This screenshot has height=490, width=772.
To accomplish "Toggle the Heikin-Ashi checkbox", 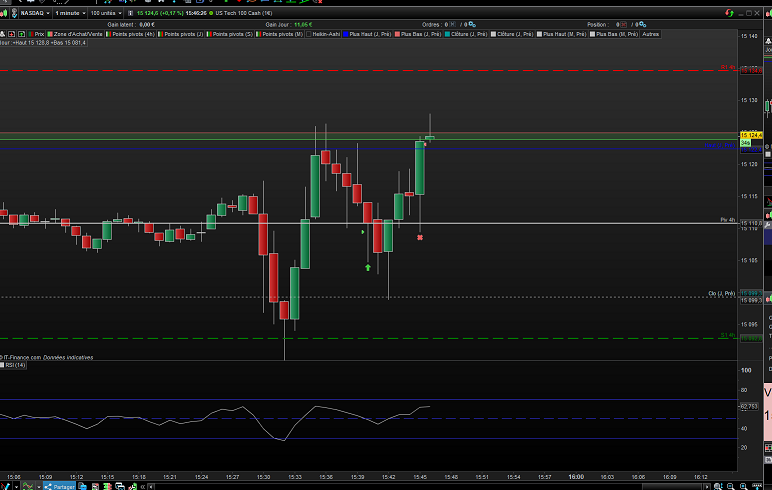I will [x=309, y=34].
